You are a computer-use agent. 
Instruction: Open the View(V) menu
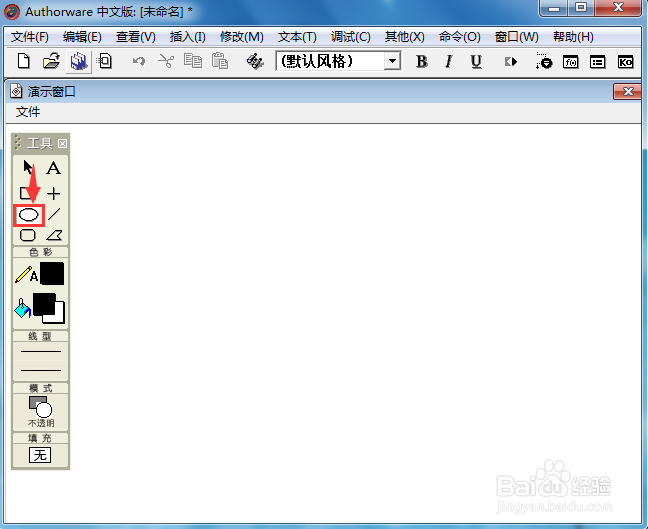[x=136, y=37]
